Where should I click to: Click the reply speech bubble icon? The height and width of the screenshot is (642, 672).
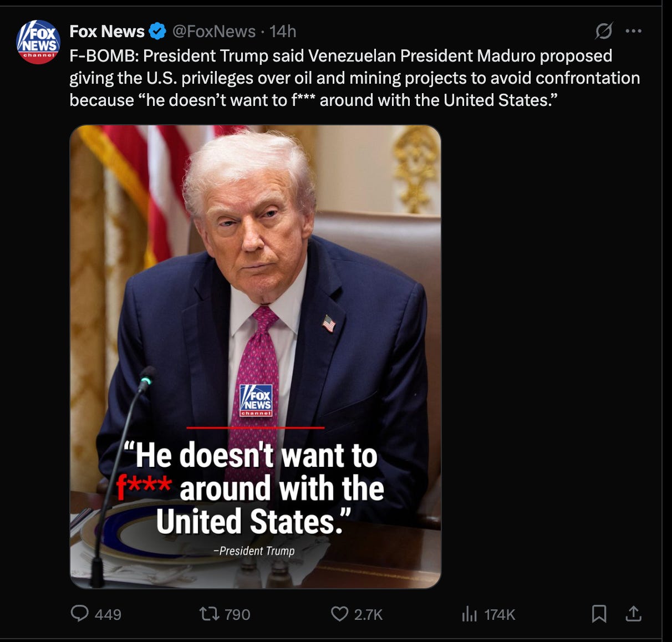80,613
